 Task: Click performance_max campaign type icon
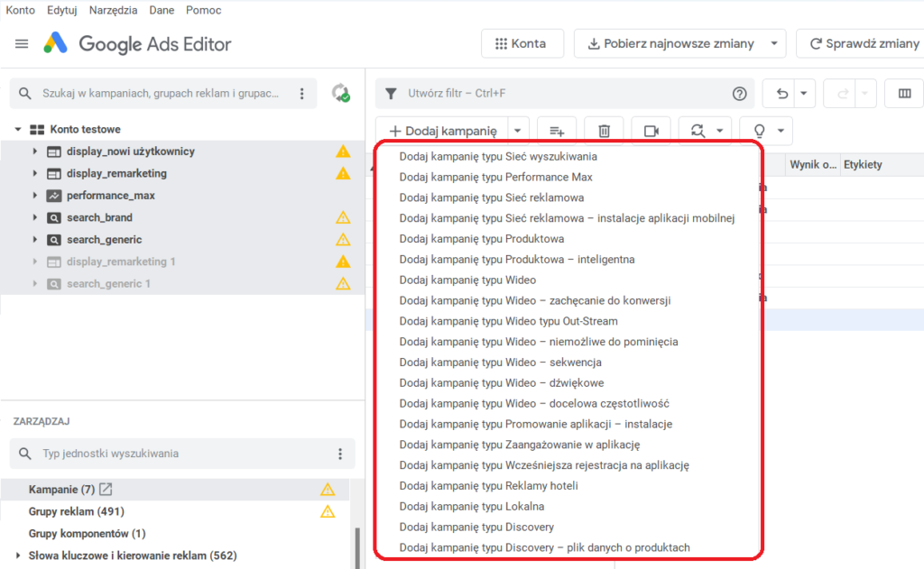(x=53, y=196)
